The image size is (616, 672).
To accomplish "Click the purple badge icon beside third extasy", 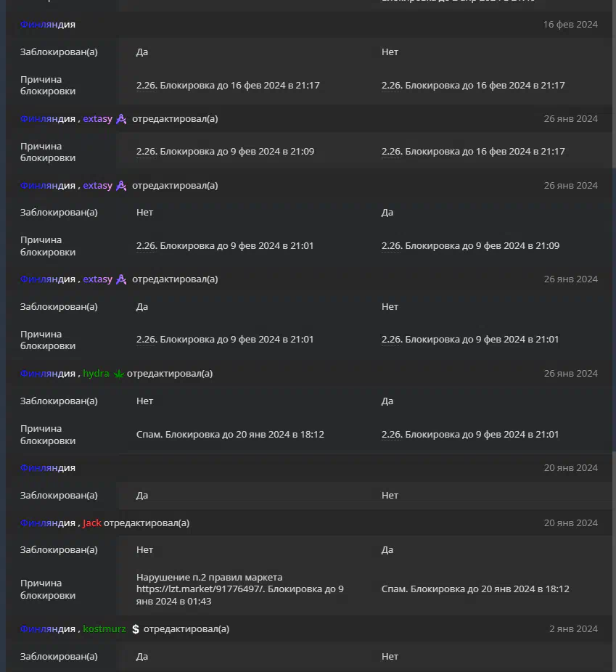I will coord(121,279).
